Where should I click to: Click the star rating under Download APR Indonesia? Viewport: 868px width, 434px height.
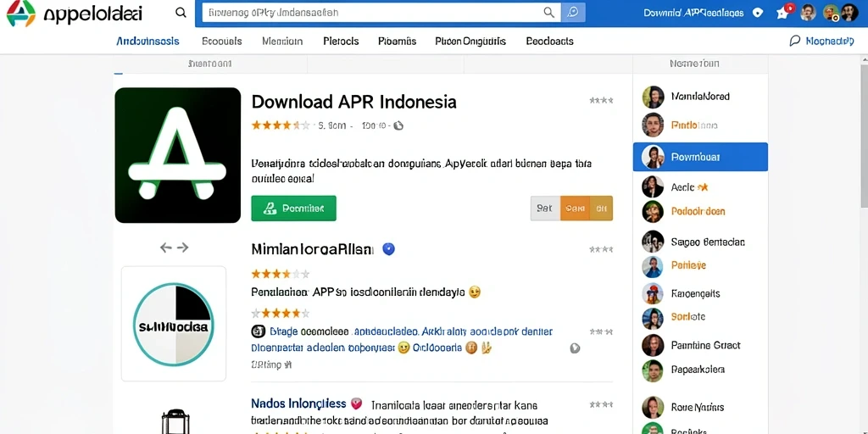point(280,125)
